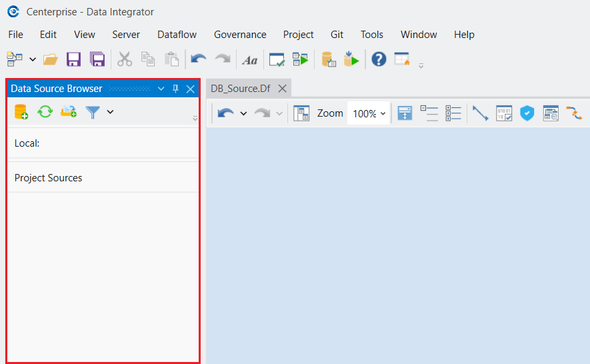Open the View menu

pyautogui.click(x=84, y=35)
